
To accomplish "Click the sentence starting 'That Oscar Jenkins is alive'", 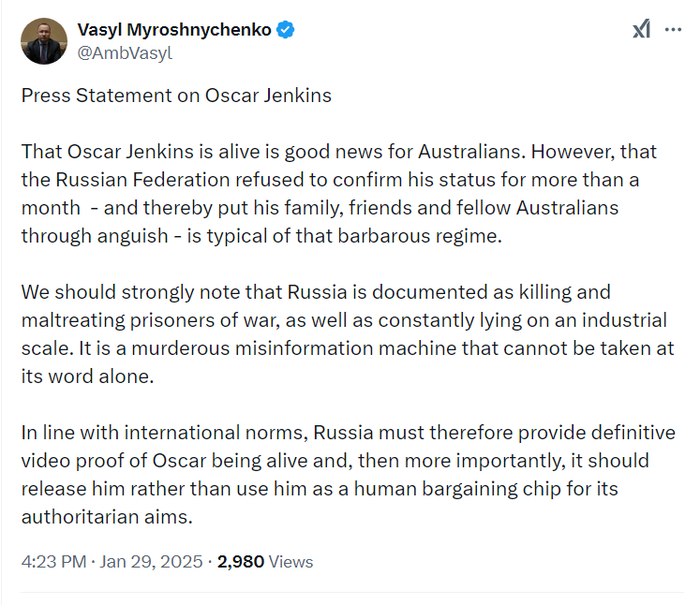I will point(272,152).
